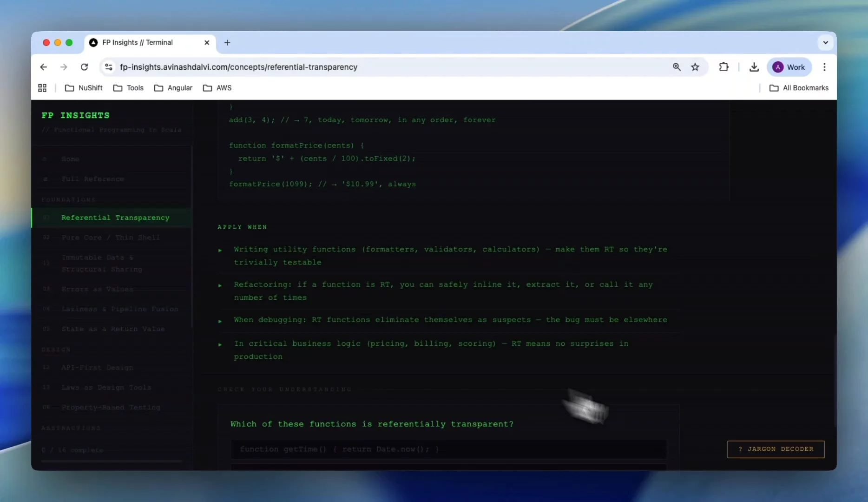Click the magnifier zoom icon in address bar
This screenshot has height=502, width=868.
point(677,67)
